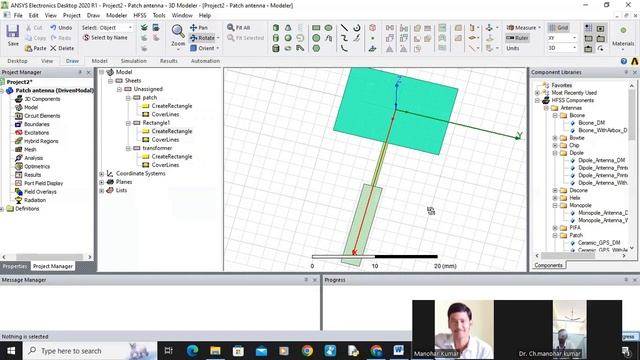The image size is (640, 360).
Task: Expand the Planes tree node
Action: [x=102, y=182]
